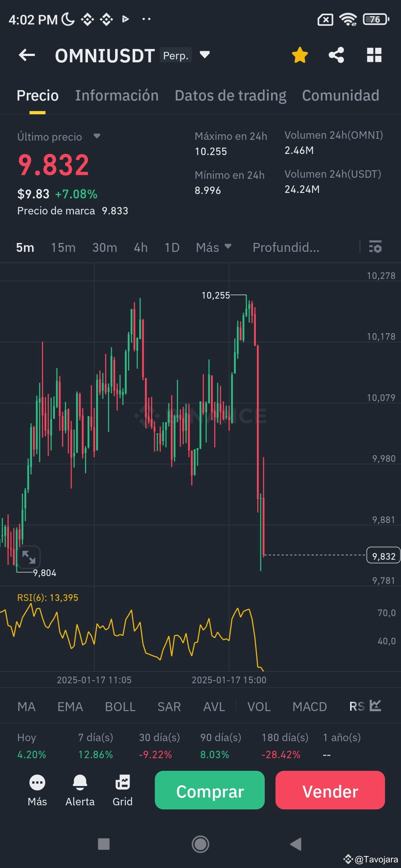This screenshot has width=401, height=868.
Task: Tap the 9,804 low marker on chart
Action: coord(45,573)
